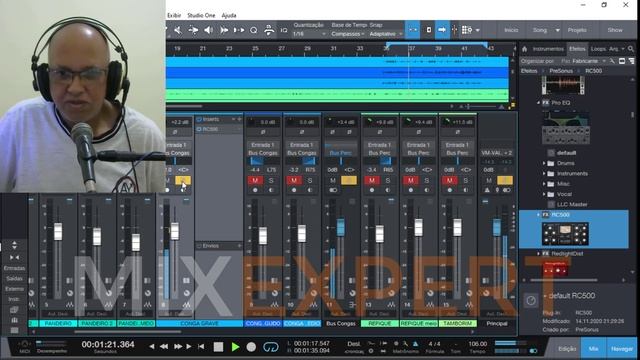Click the Fast Forward button in transport
The width and height of the screenshot is (640, 360).
coord(178,347)
